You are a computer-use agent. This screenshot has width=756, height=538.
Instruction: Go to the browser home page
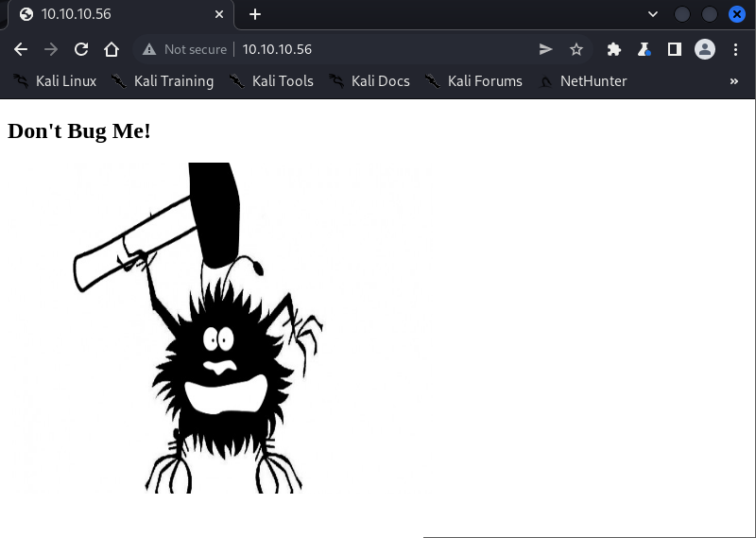[112, 49]
